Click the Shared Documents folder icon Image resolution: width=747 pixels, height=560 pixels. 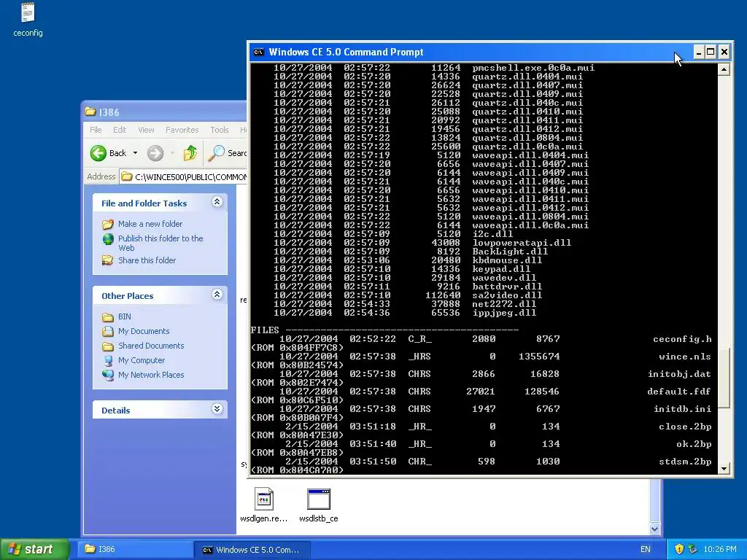[108, 346]
